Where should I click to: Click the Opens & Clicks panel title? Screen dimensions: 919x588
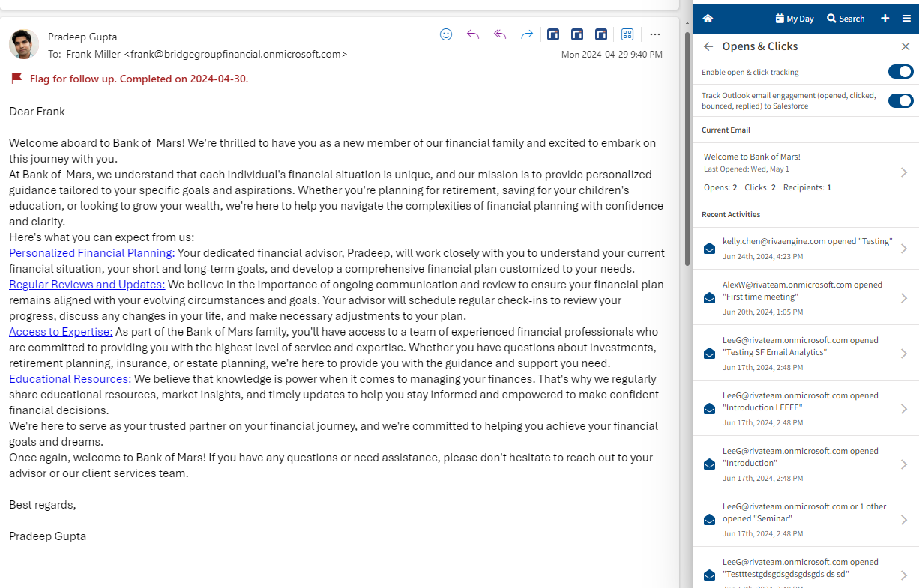tap(760, 46)
